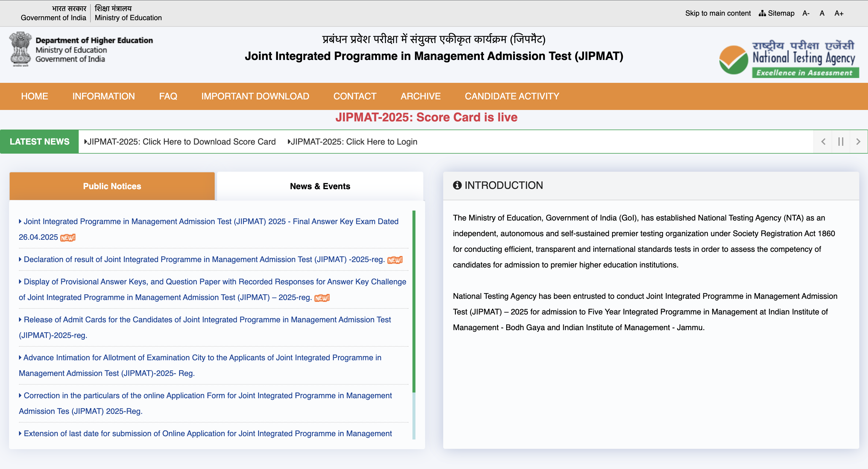This screenshot has height=469, width=868.
Task: Open Extension of last date notice
Action: [205, 433]
